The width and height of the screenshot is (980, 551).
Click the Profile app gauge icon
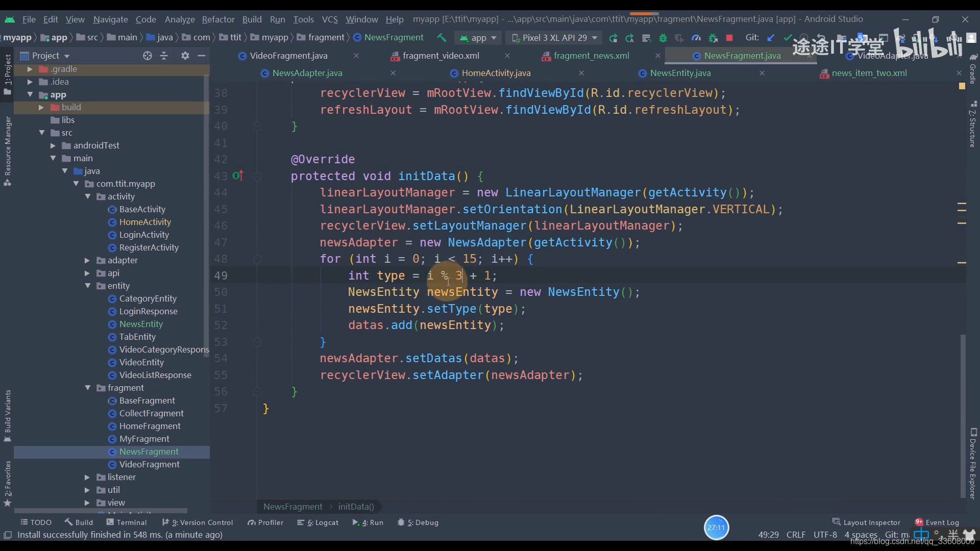point(696,38)
